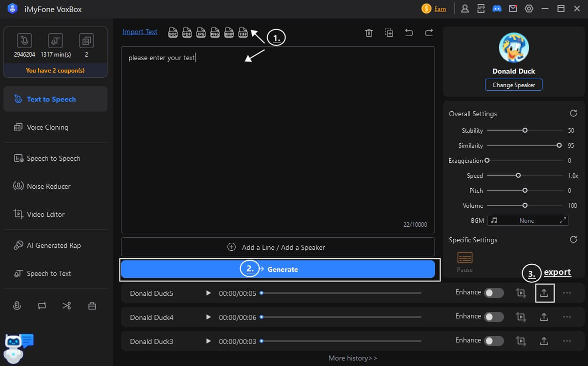The height and width of the screenshot is (366, 588).
Task: Click the Stability slider handle
Action: coord(525,130)
